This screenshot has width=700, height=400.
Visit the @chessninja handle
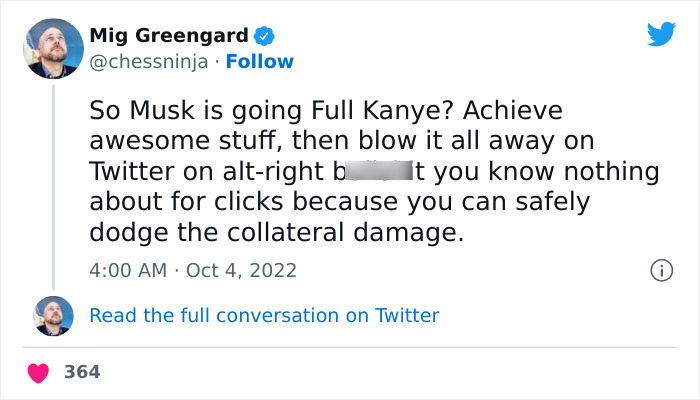pyautogui.click(x=148, y=62)
